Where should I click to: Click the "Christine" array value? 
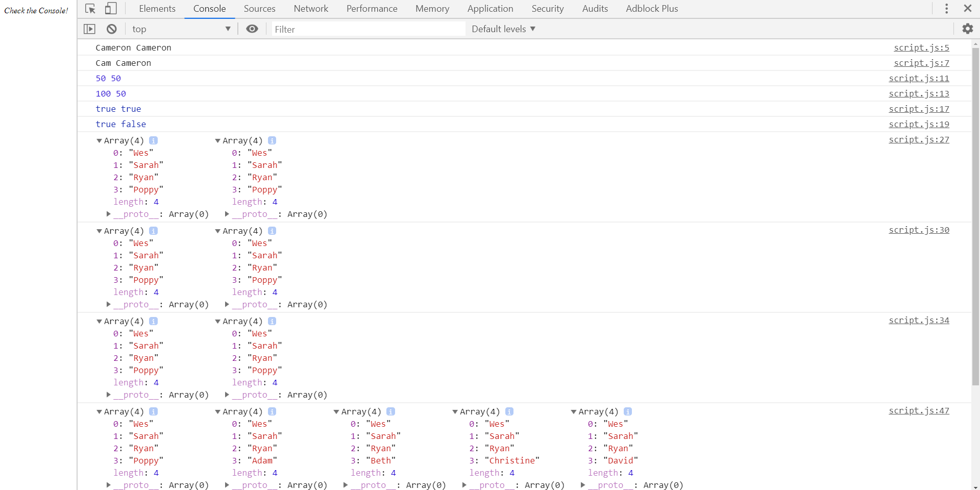coord(512,460)
